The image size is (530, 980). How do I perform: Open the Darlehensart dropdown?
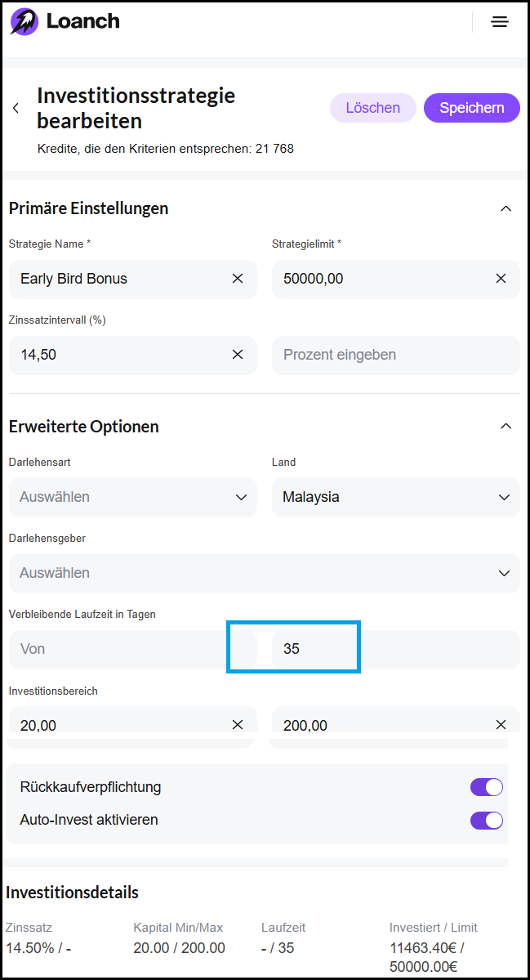[x=133, y=497]
